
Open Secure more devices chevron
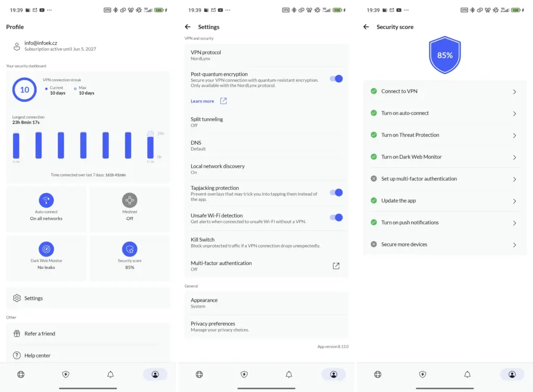(514, 245)
